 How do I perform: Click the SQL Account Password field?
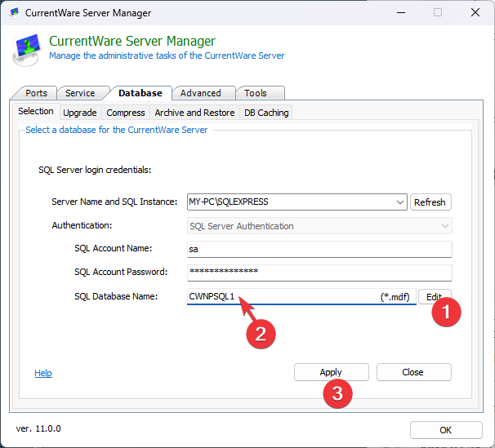[319, 273]
